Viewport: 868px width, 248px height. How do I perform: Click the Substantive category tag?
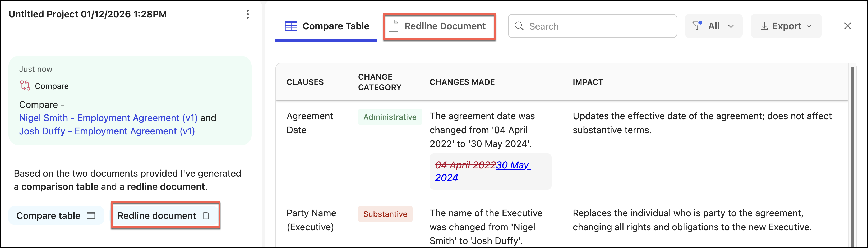point(385,214)
